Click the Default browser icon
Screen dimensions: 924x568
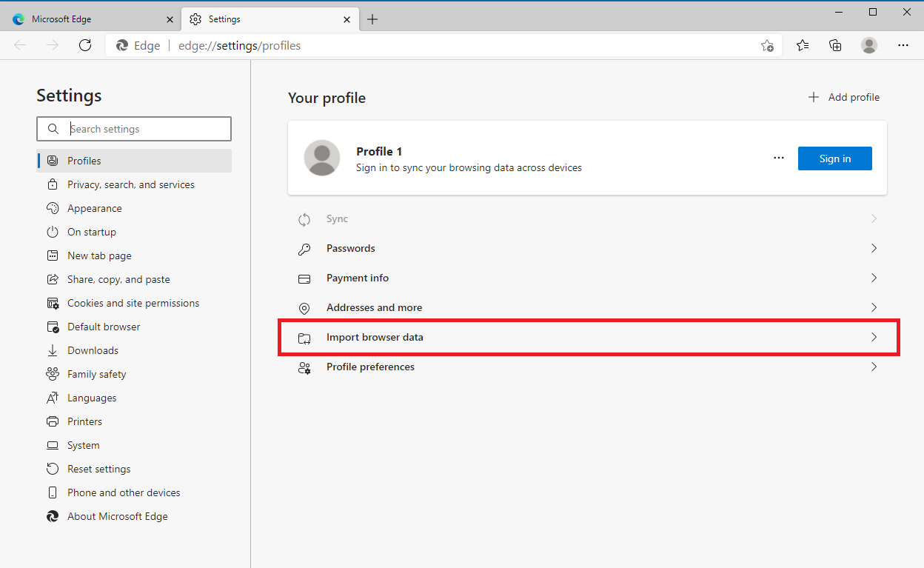[53, 327]
